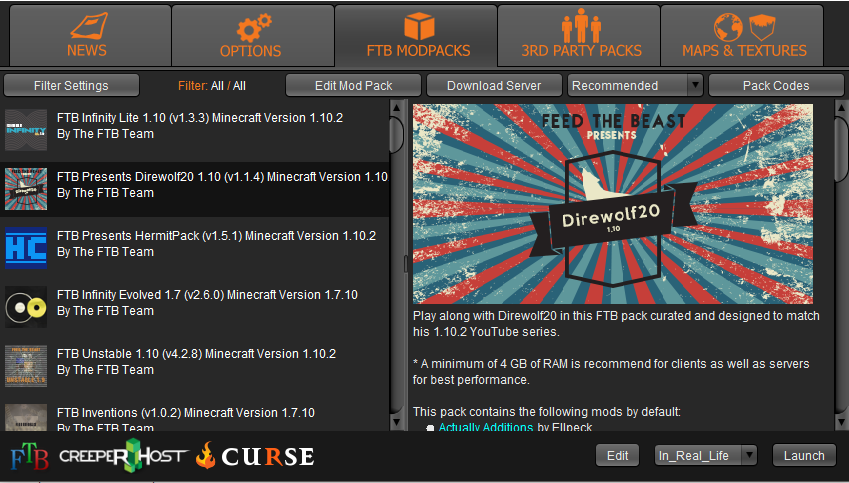
Task: Click the Download Server button
Action: click(494, 86)
